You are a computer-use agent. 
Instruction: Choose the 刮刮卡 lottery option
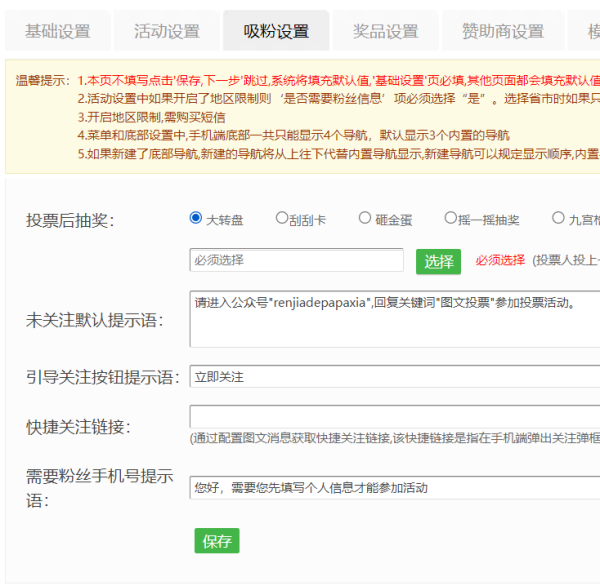click(x=282, y=218)
